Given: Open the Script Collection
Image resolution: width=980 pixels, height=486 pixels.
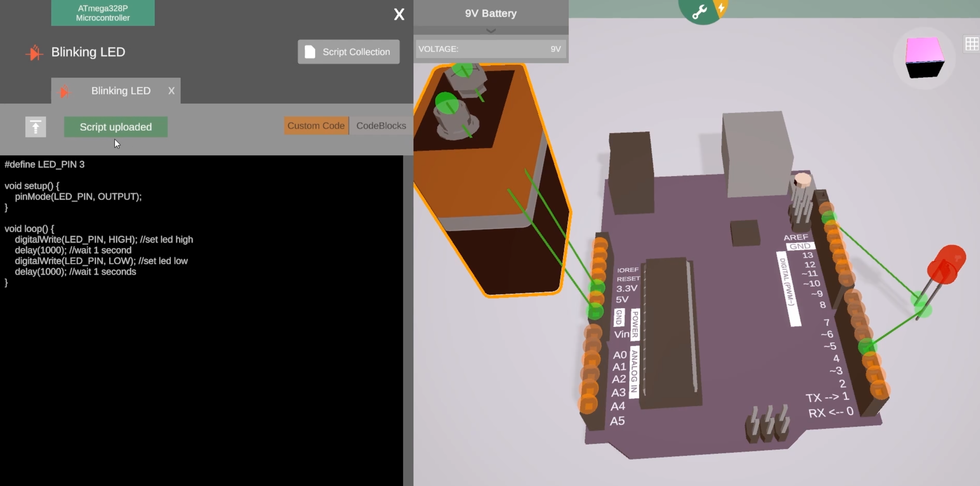Looking at the screenshot, I should click(x=349, y=52).
